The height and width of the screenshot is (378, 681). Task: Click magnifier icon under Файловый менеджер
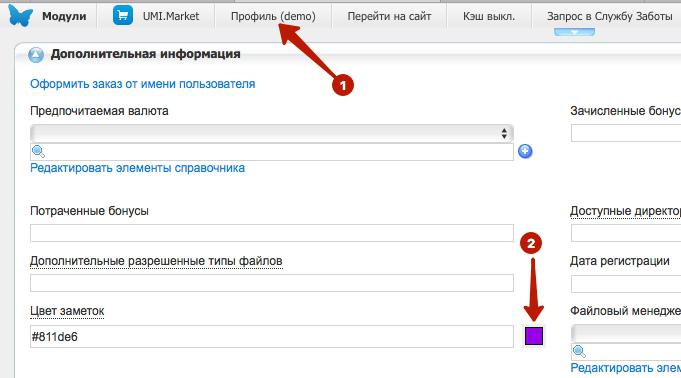579,351
